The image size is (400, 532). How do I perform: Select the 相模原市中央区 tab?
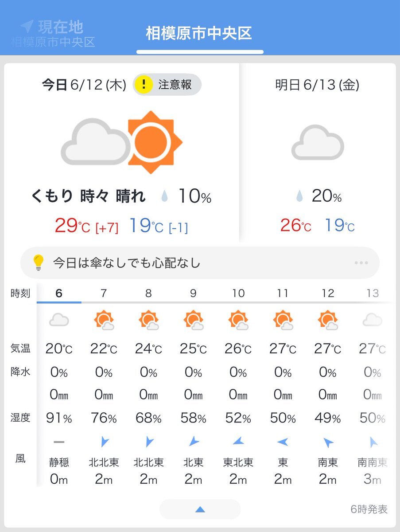click(199, 34)
